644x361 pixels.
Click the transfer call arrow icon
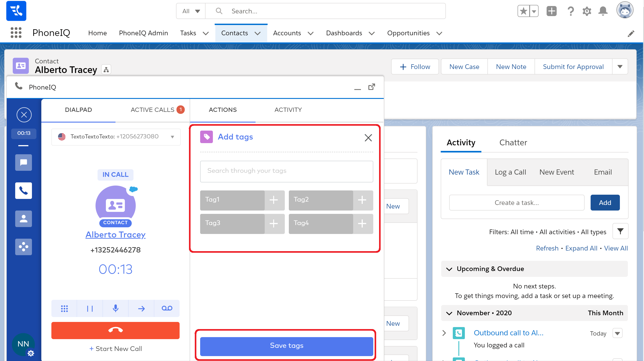coord(141,308)
